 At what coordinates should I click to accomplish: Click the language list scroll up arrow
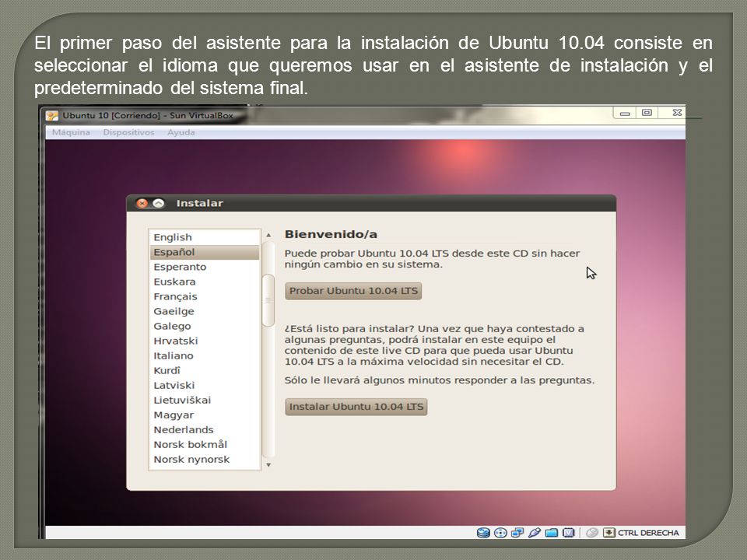pos(268,235)
